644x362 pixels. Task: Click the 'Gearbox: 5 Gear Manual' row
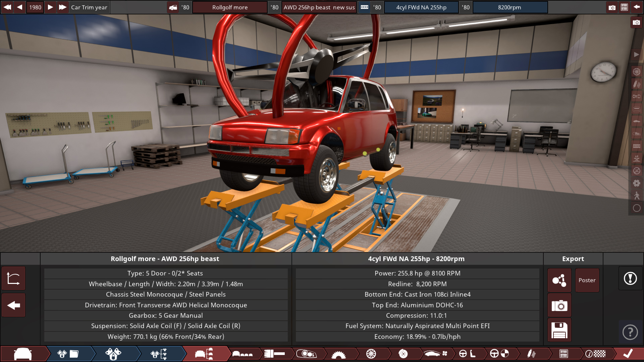click(x=166, y=315)
